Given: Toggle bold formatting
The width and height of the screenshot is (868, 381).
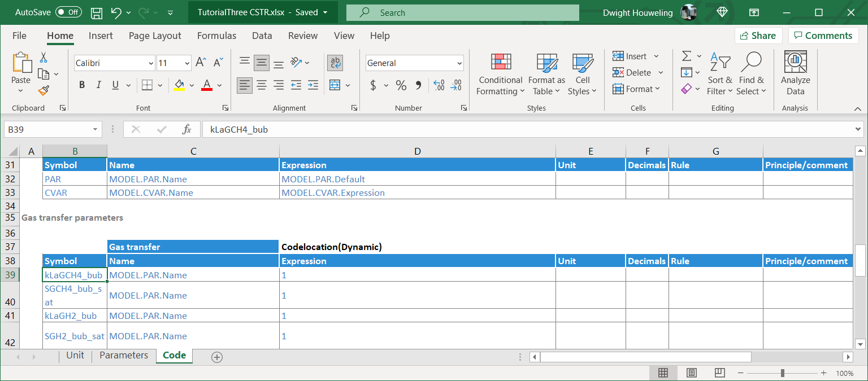Looking at the screenshot, I should tap(82, 85).
